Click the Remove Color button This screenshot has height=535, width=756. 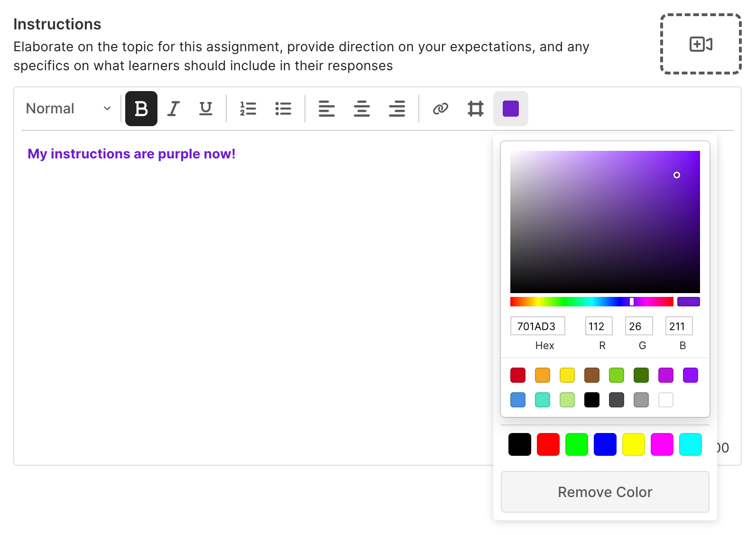605,492
